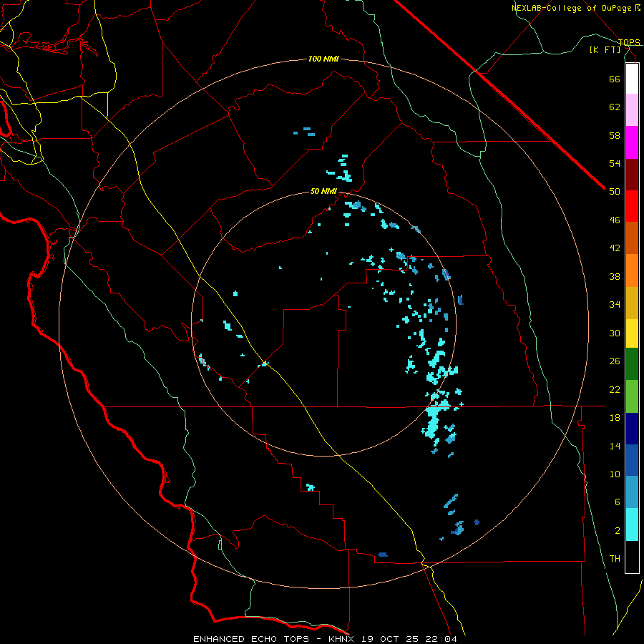Click the 26 value on the scale
The image size is (644, 644).
tap(615, 361)
